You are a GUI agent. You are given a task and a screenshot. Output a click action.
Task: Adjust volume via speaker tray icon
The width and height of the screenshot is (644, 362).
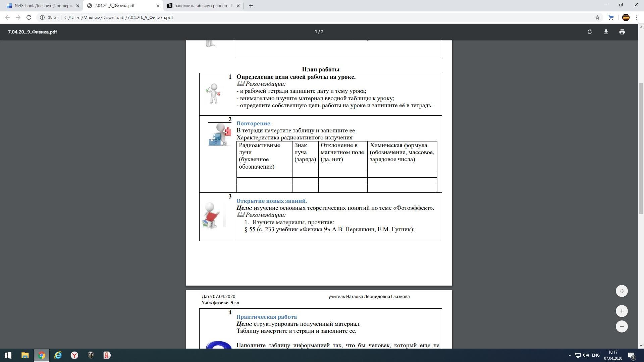tap(586, 355)
